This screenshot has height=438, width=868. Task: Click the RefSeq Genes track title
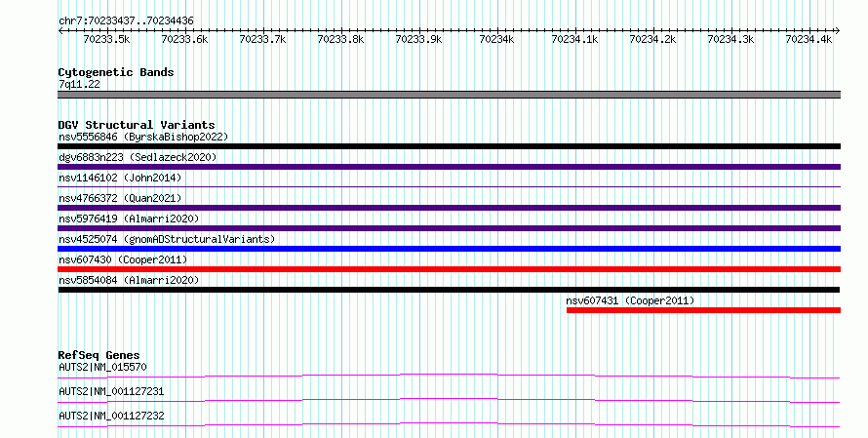(x=99, y=355)
